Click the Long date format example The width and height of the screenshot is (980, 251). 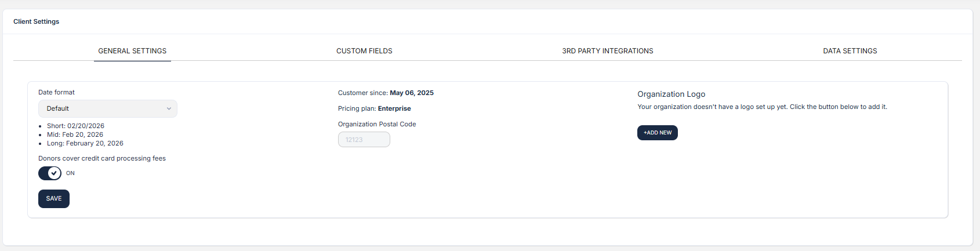click(x=85, y=143)
